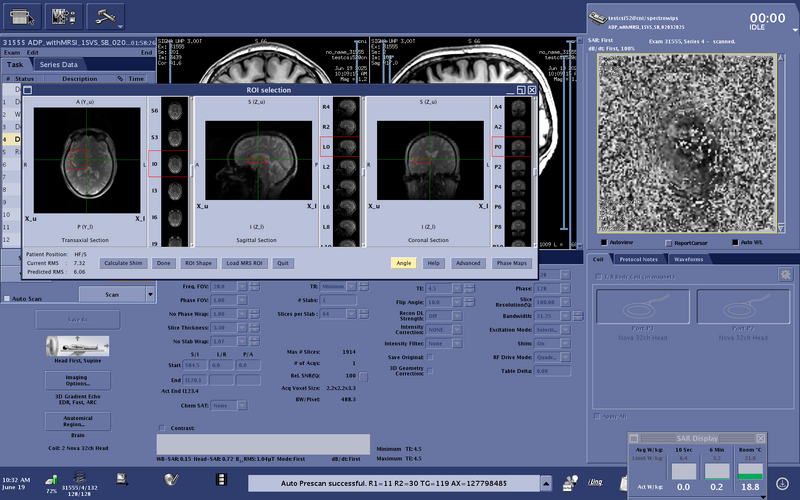The image size is (800, 500).
Task: Expand the status message history arrow
Action: tap(546, 483)
